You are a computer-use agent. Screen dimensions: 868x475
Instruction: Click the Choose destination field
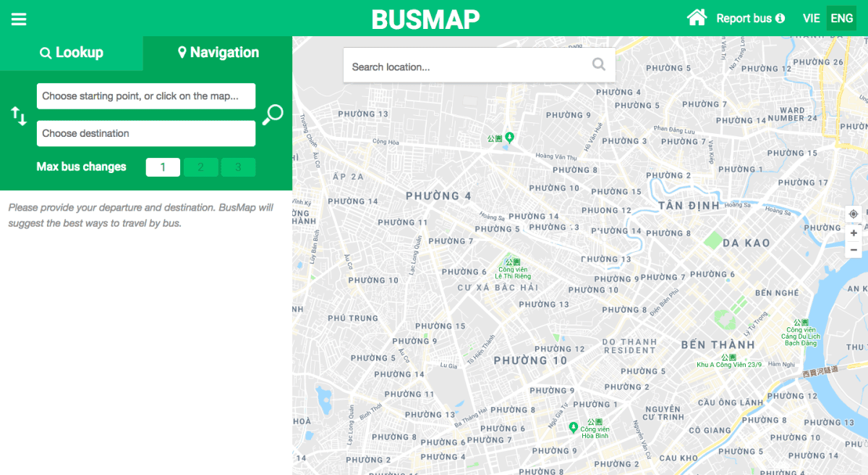coord(146,133)
